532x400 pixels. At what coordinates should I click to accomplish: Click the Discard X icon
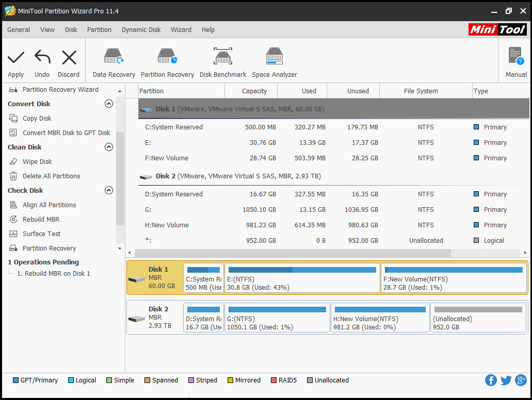(69, 58)
